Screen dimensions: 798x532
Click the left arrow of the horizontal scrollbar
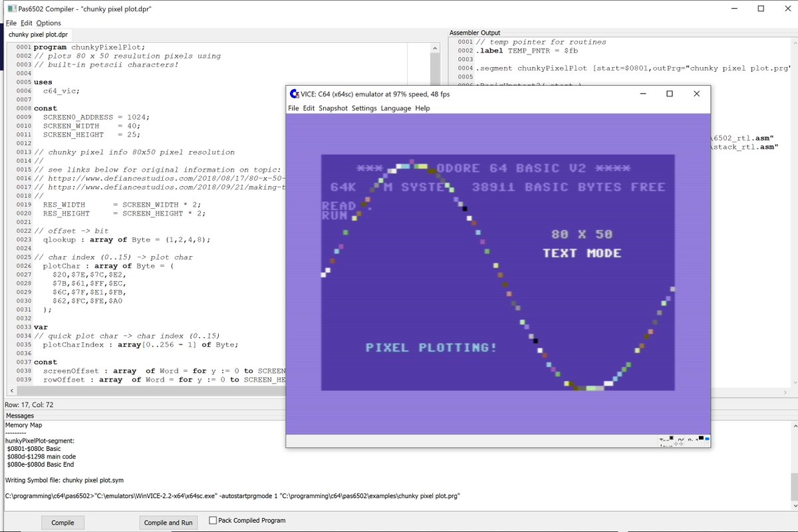coord(11,392)
